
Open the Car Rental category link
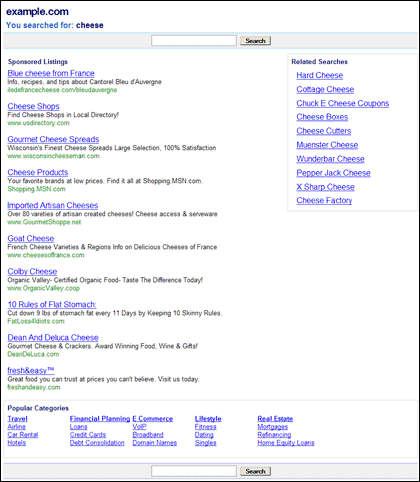click(x=23, y=435)
